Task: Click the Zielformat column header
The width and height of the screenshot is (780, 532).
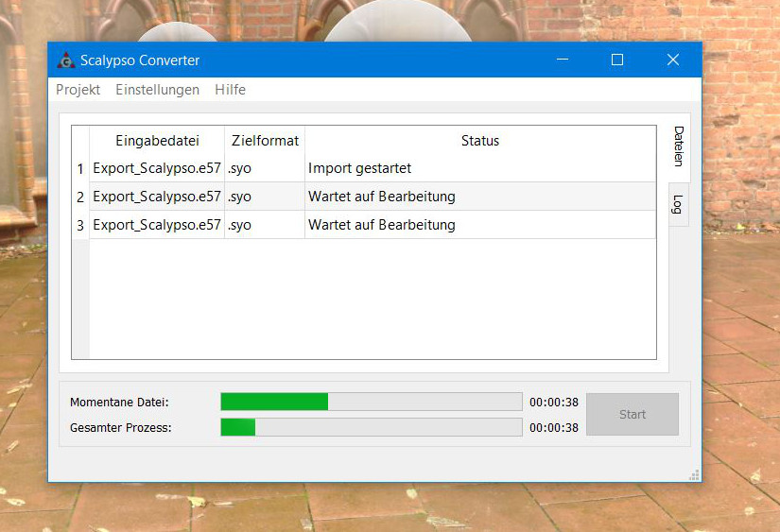Action: pos(265,141)
